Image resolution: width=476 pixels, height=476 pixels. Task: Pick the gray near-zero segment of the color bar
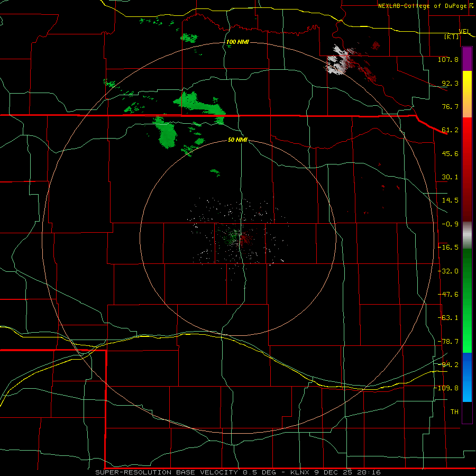click(467, 235)
